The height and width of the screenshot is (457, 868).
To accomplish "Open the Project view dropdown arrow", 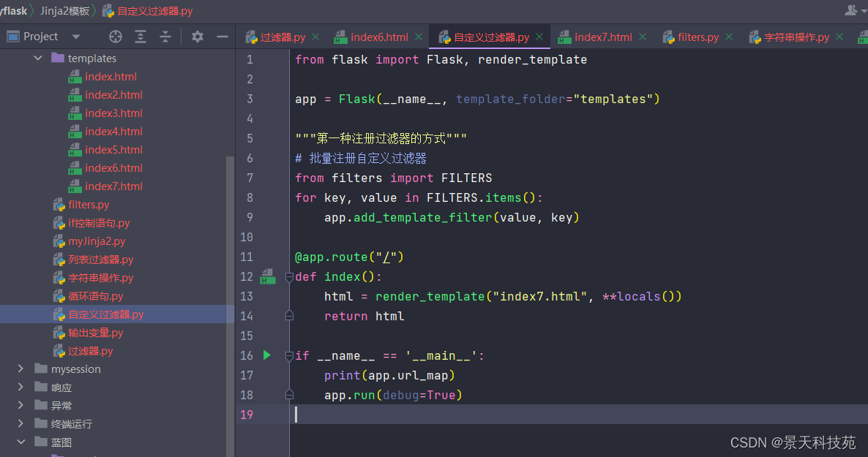I will point(76,37).
